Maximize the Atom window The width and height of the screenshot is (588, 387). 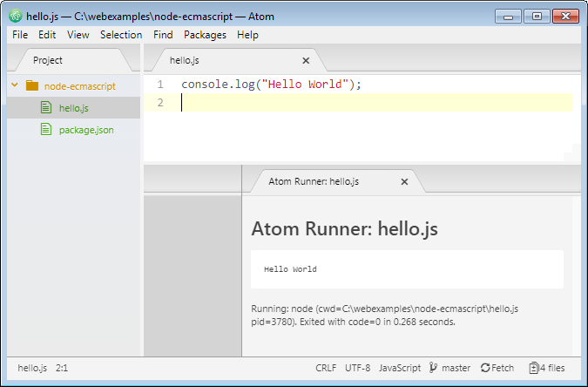point(537,17)
